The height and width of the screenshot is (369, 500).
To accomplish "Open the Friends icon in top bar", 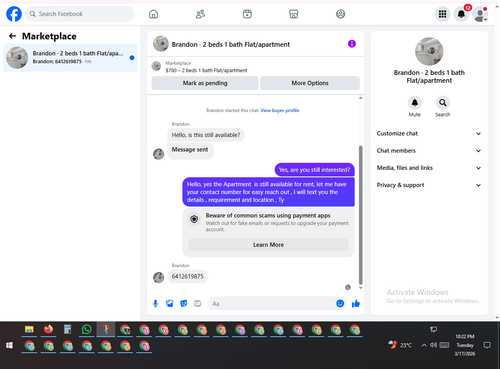I will click(200, 14).
